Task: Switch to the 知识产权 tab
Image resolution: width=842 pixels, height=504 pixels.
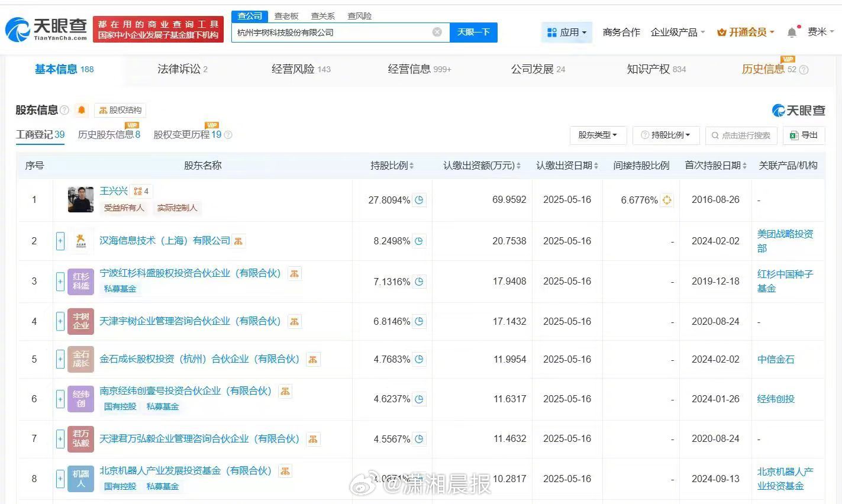Action: [656, 69]
